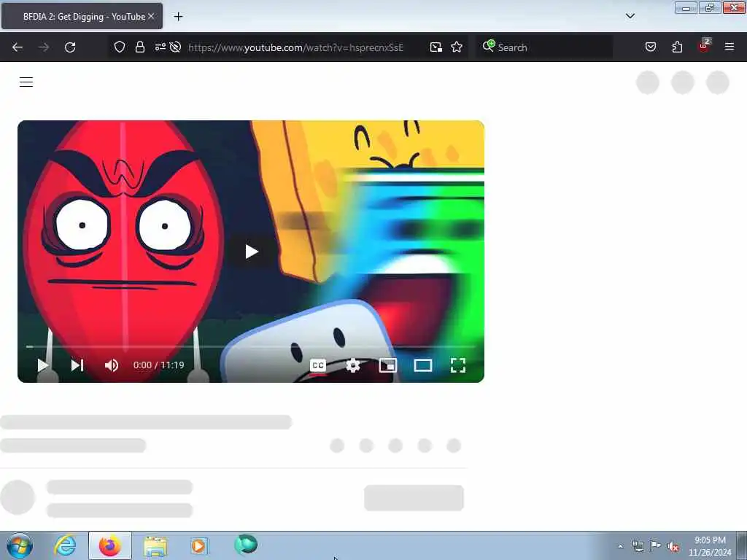This screenshot has height=560, width=747.
Task: Mute the video volume speaker
Action: 112,365
